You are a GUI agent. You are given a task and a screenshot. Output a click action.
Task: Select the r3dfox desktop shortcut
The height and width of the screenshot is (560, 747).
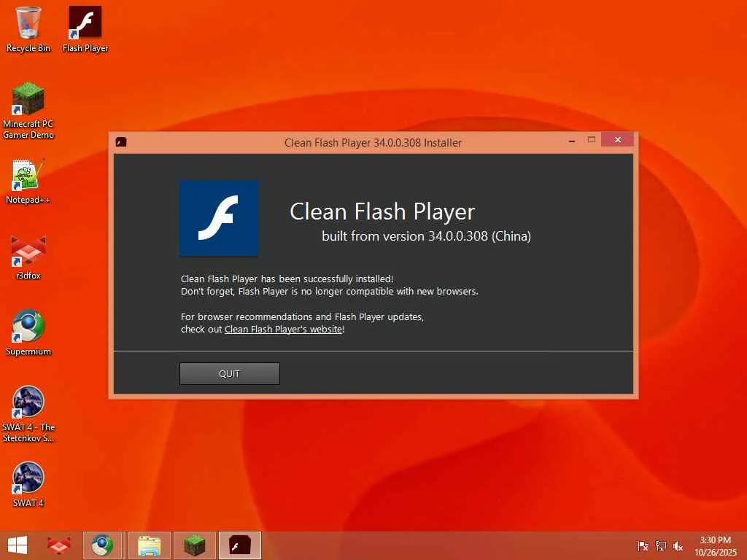tap(28, 257)
